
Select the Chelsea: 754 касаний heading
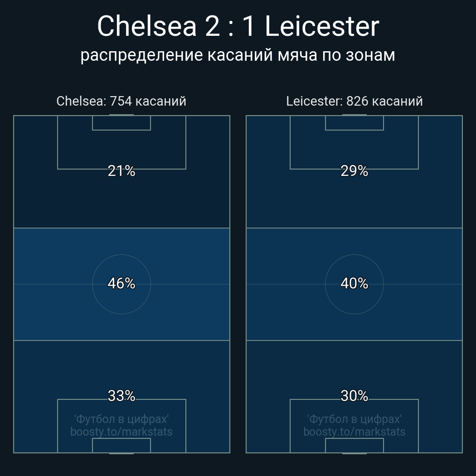click(121, 101)
